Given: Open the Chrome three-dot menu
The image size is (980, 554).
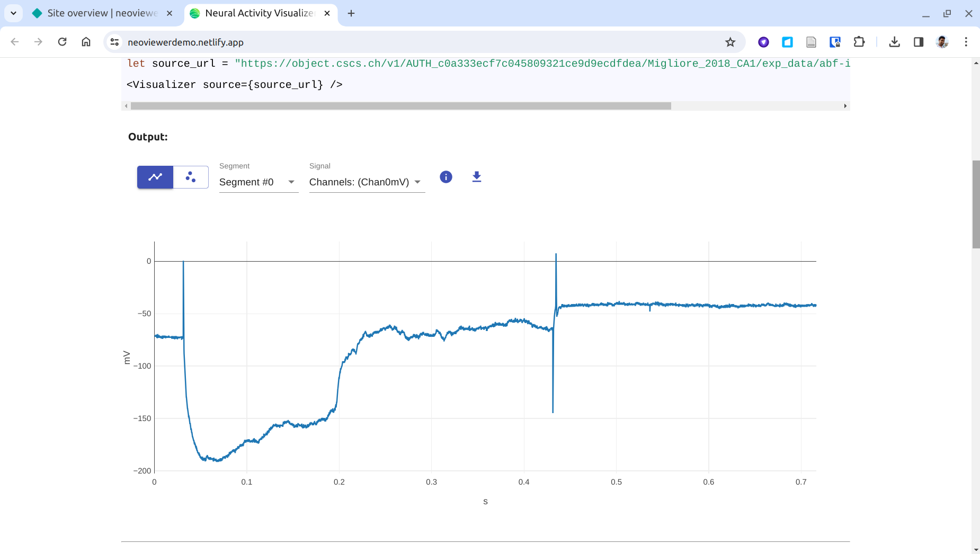Looking at the screenshot, I should tap(966, 42).
